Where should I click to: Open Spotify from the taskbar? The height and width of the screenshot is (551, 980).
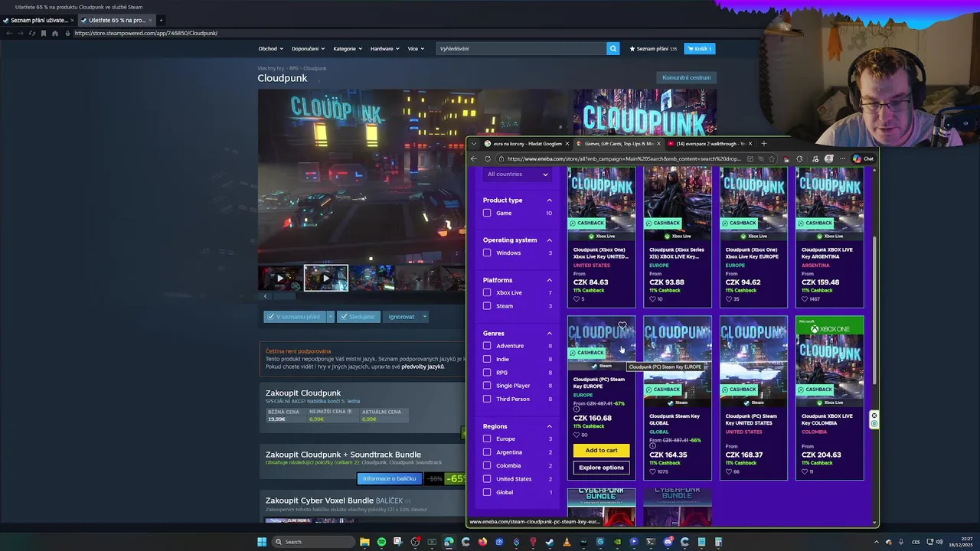[381, 542]
